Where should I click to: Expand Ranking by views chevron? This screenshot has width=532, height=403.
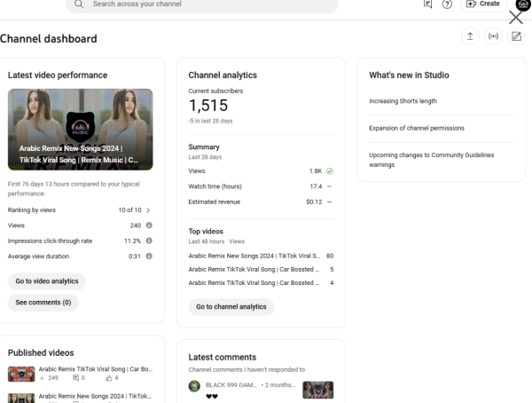148,210
